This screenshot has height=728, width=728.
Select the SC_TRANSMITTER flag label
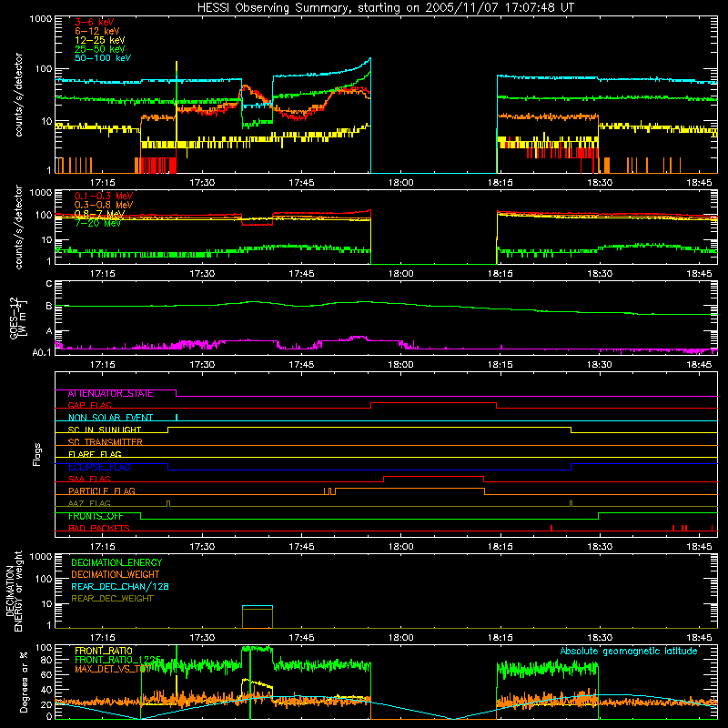point(105,442)
